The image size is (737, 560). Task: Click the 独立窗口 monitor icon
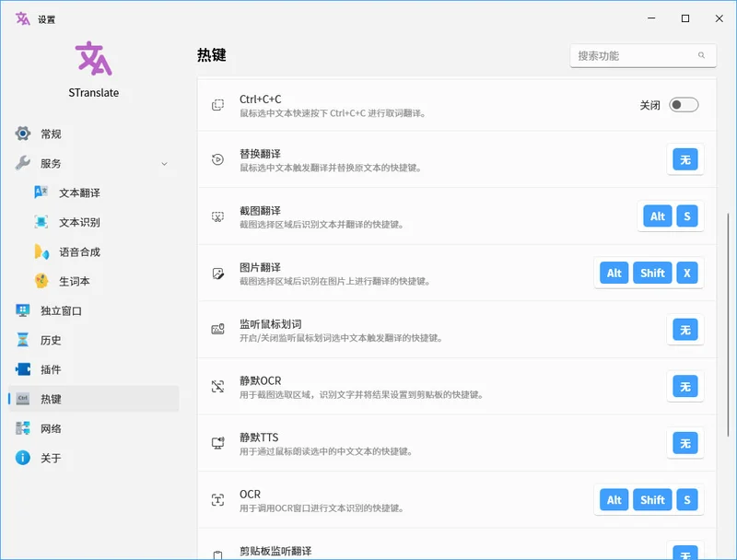tap(22, 310)
